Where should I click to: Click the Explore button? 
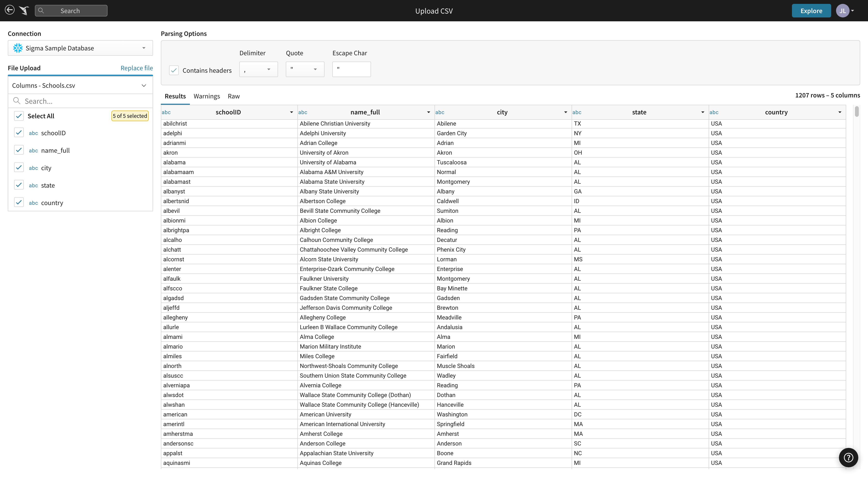(x=811, y=11)
